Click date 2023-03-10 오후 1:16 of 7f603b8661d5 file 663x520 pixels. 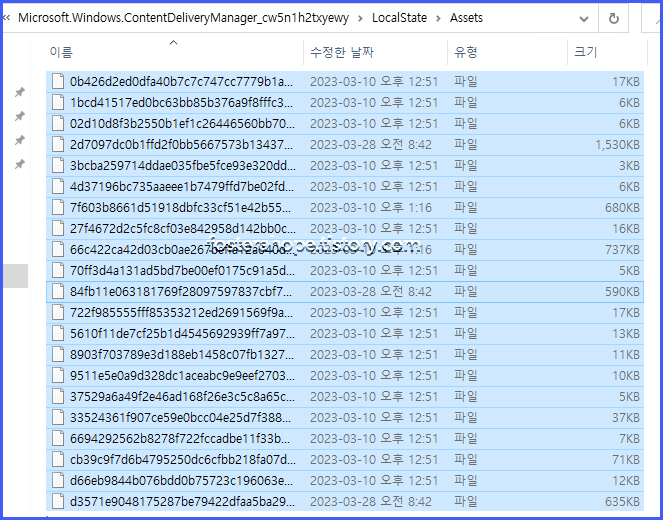371,208
